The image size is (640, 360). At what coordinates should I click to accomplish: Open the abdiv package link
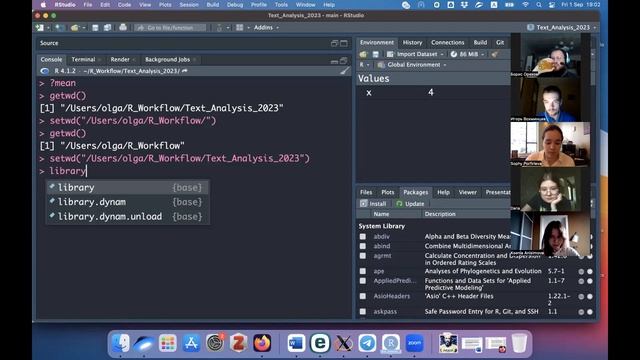click(x=382, y=236)
